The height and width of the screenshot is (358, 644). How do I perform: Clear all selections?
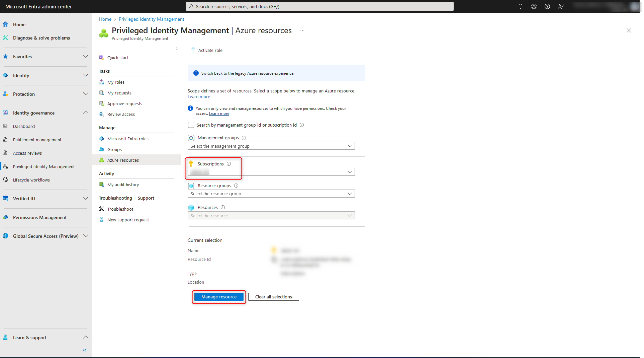[x=273, y=297]
